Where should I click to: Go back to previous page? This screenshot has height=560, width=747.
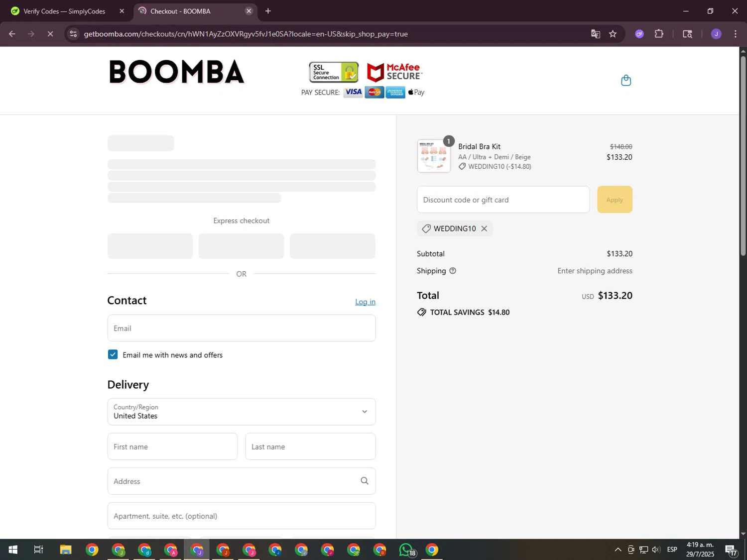[12, 34]
